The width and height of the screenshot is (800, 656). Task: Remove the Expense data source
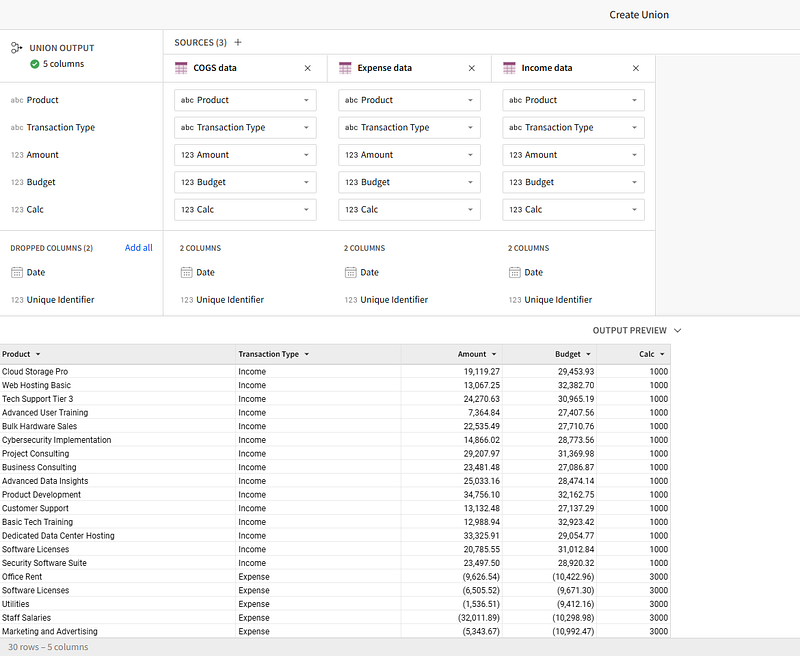[x=472, y=68]
